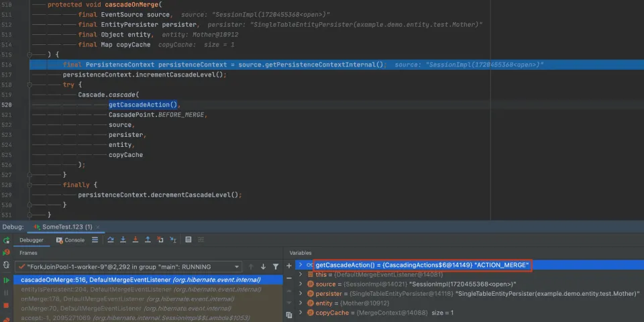Click the Pause Program icon

click(6, 293)
